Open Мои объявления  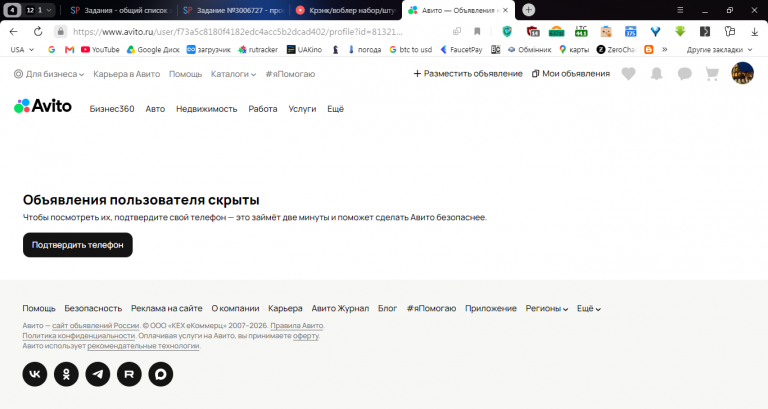click(571, 73)
